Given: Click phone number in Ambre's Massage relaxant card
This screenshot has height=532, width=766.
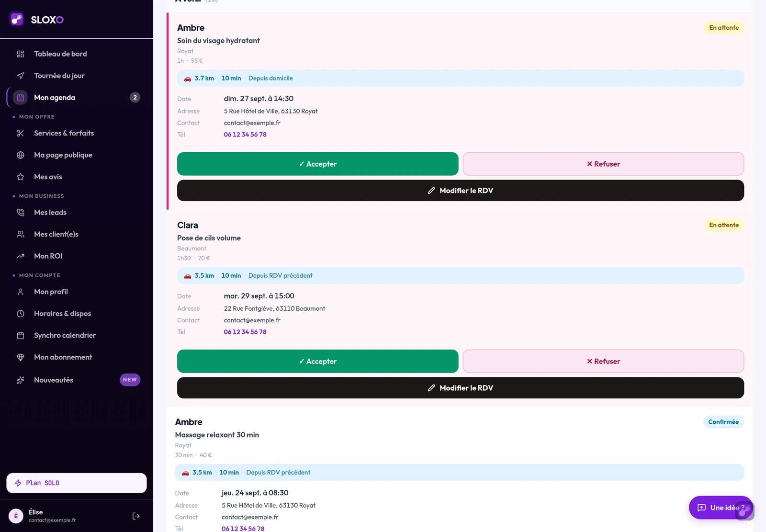Looking at the screenshot, I should pyautogui.click(x=243, y=529).
